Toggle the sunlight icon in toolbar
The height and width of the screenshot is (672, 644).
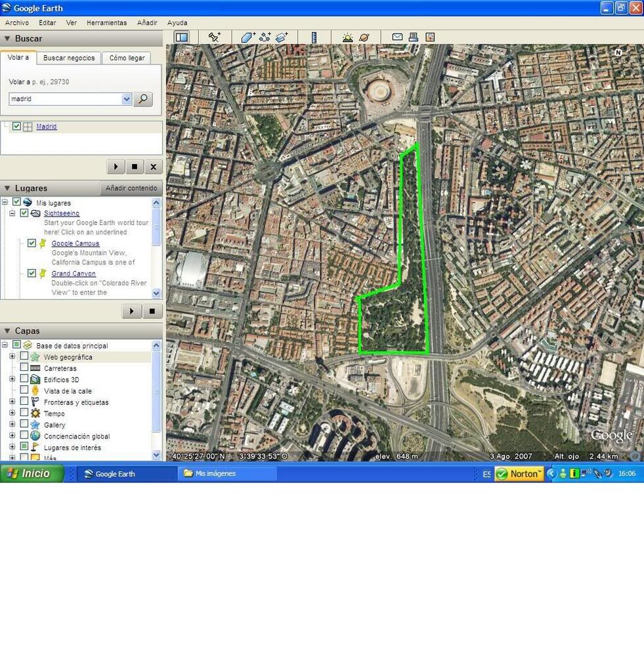tap(347, 37)
